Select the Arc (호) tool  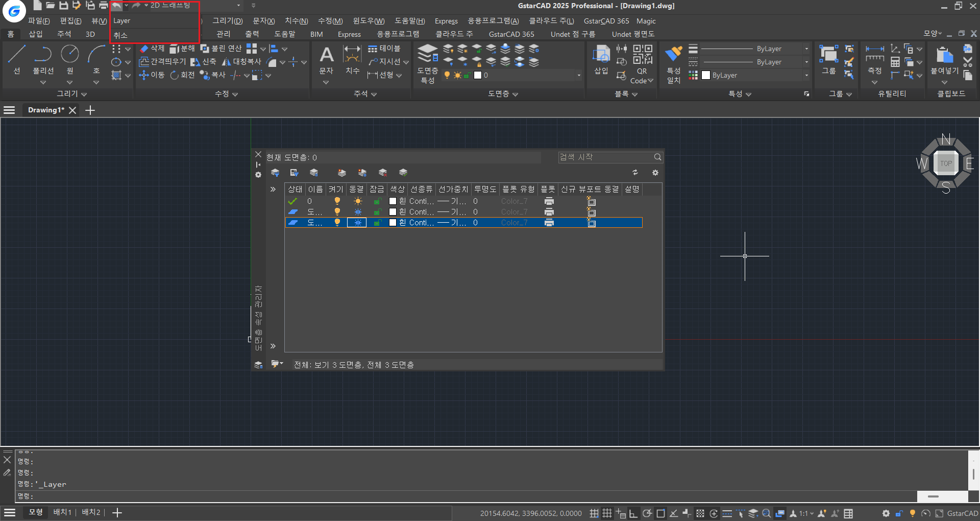(x=96, y=59)
